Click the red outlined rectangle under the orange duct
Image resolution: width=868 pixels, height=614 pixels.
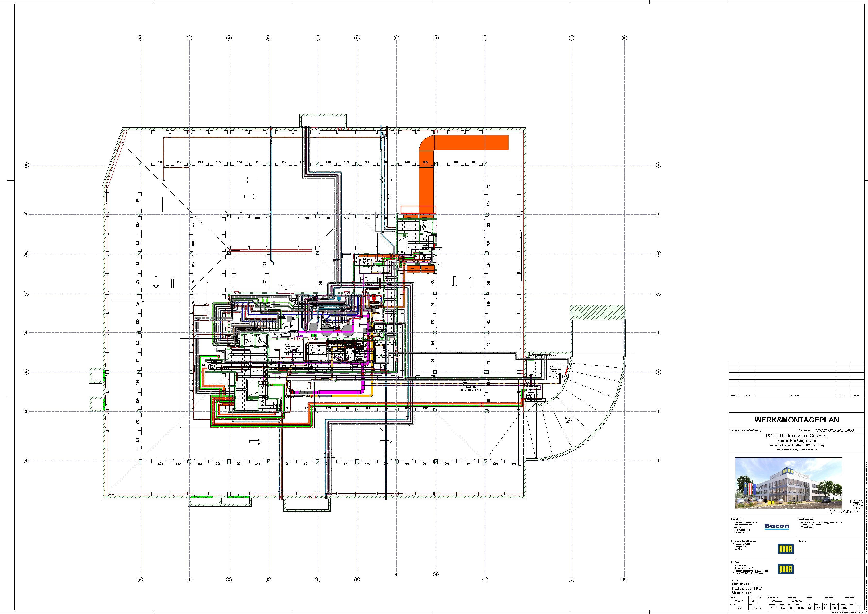point(419,209)
